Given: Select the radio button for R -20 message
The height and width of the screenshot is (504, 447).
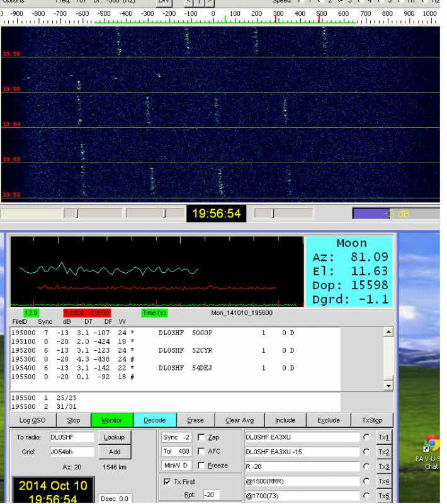Looking at the screenshot, I should click(366, 467).
